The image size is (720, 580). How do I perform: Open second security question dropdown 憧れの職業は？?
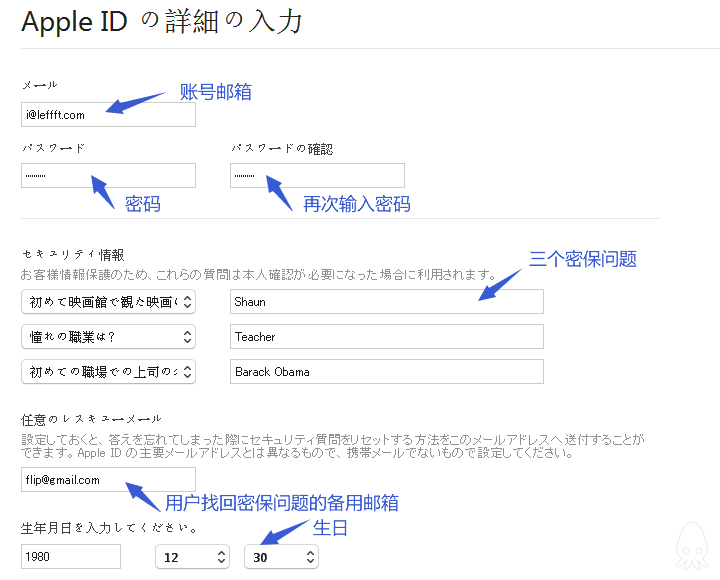click(108, 337)
